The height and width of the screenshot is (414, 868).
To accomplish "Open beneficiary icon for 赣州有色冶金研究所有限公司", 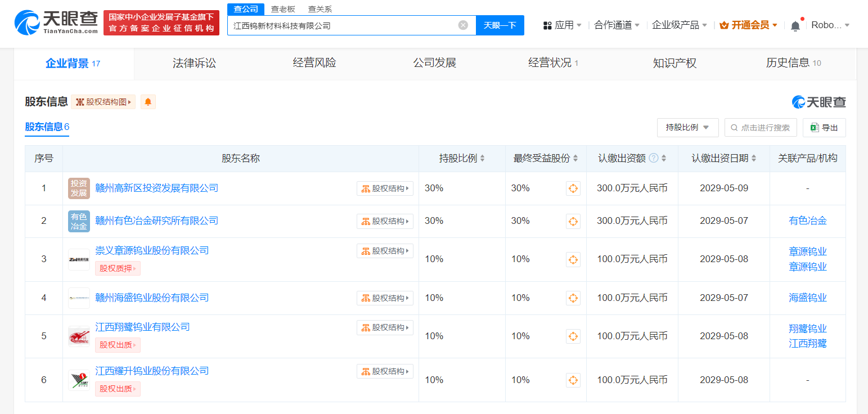I will click(573, 221).
